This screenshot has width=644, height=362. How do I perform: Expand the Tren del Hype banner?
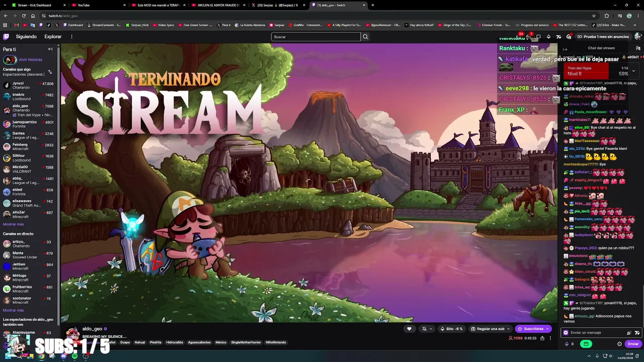click(x=633, y=71)
